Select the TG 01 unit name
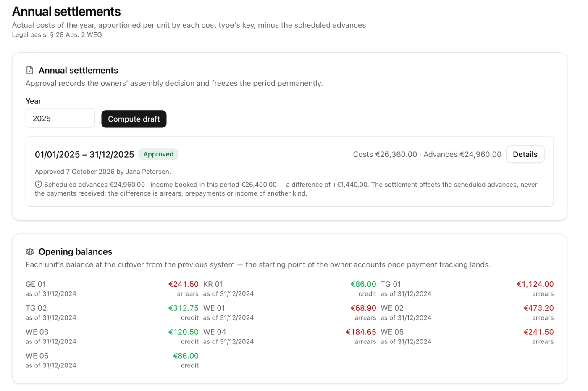This screenshot has height=391, width=588. coord(391,284)
